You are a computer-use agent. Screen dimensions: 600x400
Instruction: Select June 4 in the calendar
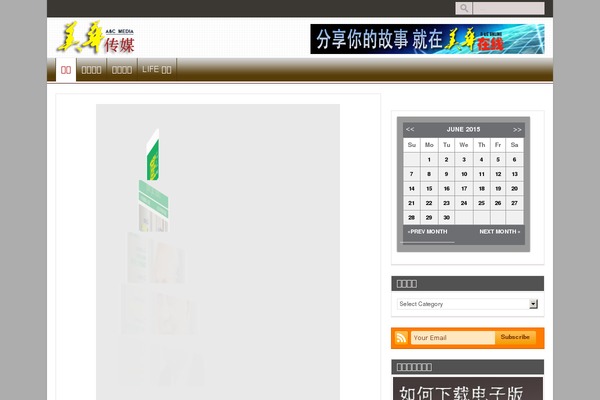coord(481,160)
